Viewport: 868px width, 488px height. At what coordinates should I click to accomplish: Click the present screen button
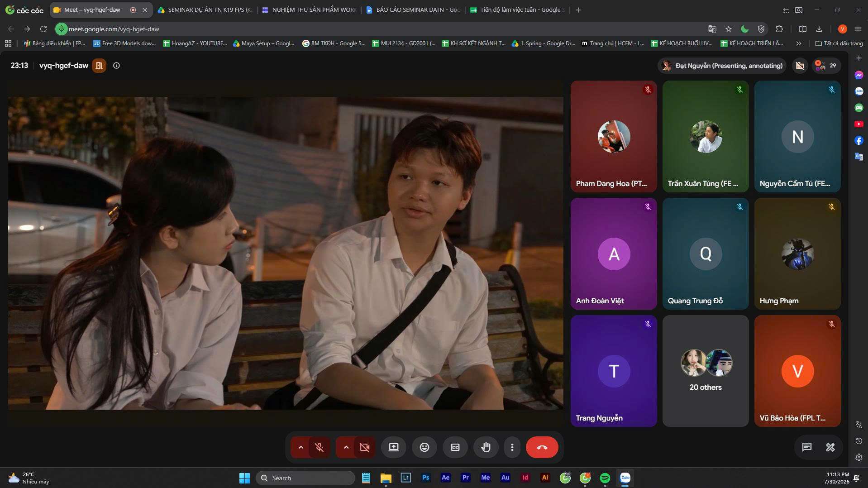pos(393,447)
